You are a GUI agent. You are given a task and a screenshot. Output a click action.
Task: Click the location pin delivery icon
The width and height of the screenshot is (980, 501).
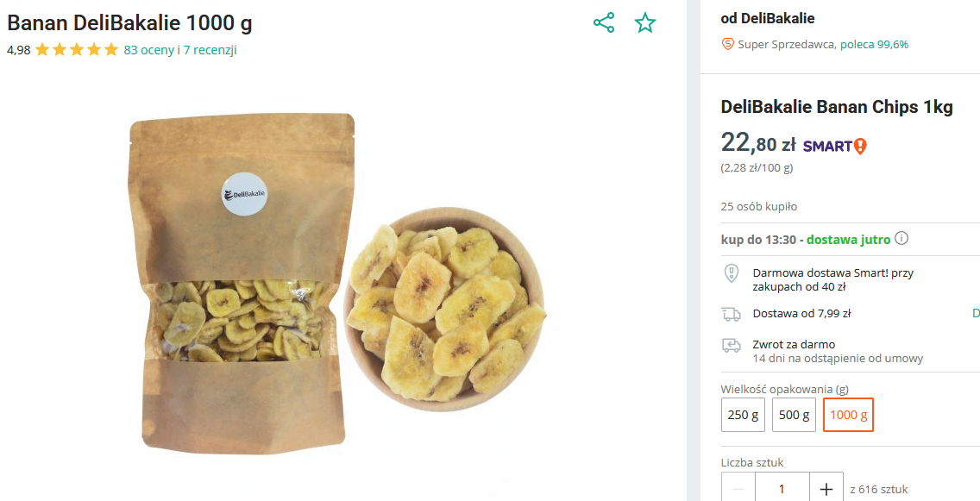(x=731, y=273)
